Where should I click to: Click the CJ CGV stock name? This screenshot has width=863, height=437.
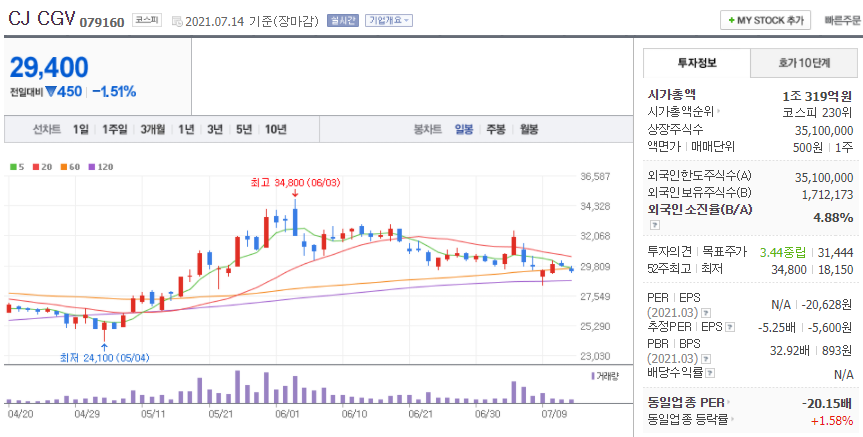(41, 19)
